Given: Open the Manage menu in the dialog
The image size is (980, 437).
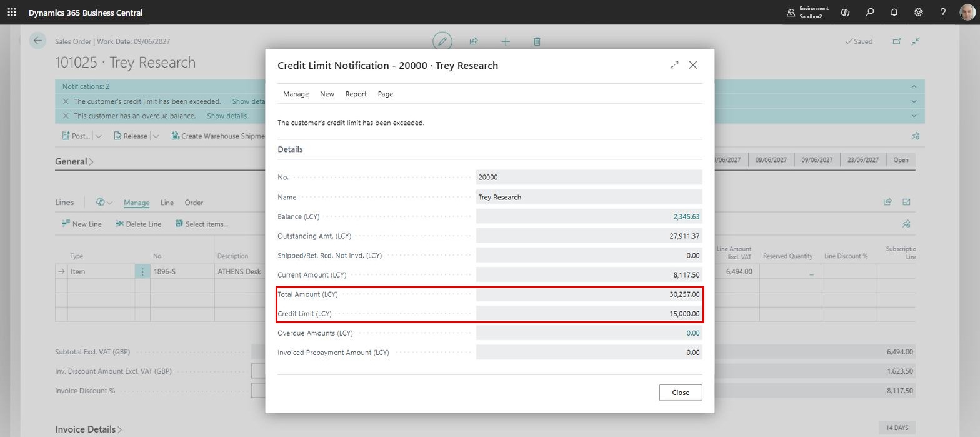Looking at the screenshot, I should [x=296, y=94].
